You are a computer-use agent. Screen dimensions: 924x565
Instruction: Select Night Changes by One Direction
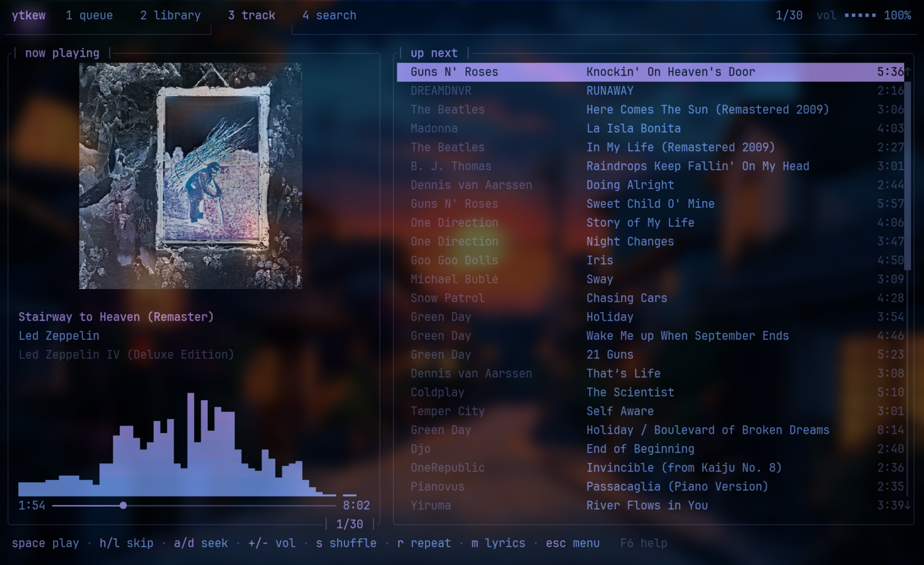point(650,241)
